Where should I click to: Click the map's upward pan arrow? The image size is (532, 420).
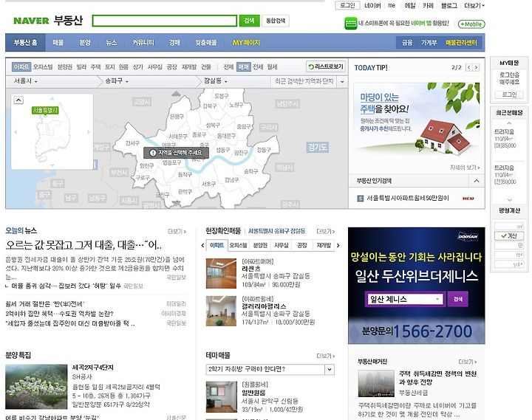click(176, 93)
